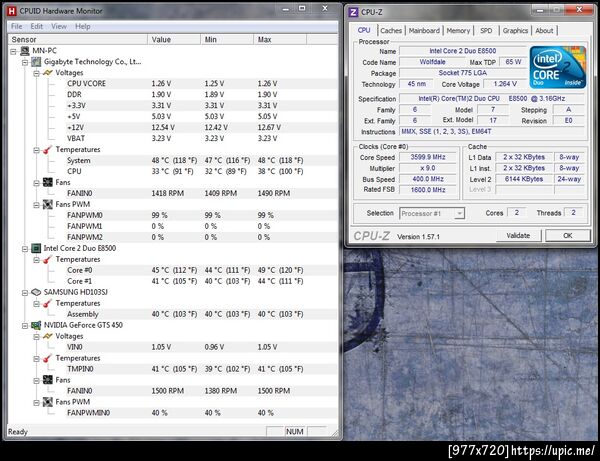600x461 pixels.
Task: Open the Help menu in Hardware Monitor
Action: pyautogui.click(x=83, y=26)
